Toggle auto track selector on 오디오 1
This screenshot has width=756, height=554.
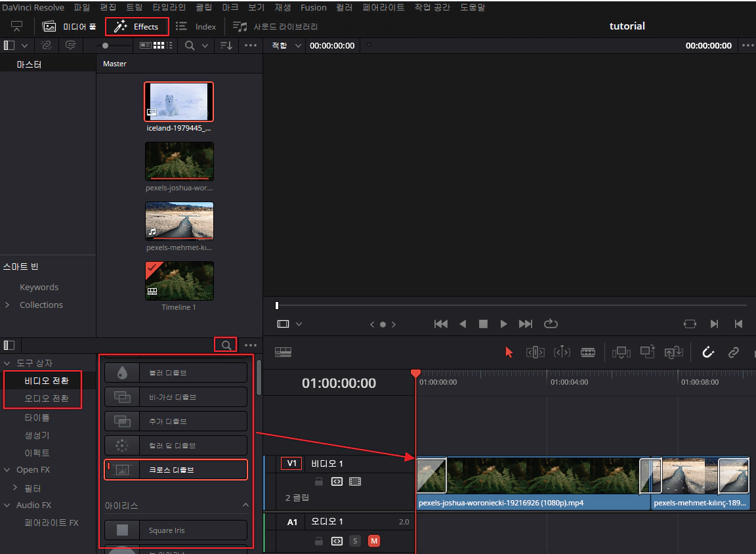pyautogui.click(x=337, y=541)
